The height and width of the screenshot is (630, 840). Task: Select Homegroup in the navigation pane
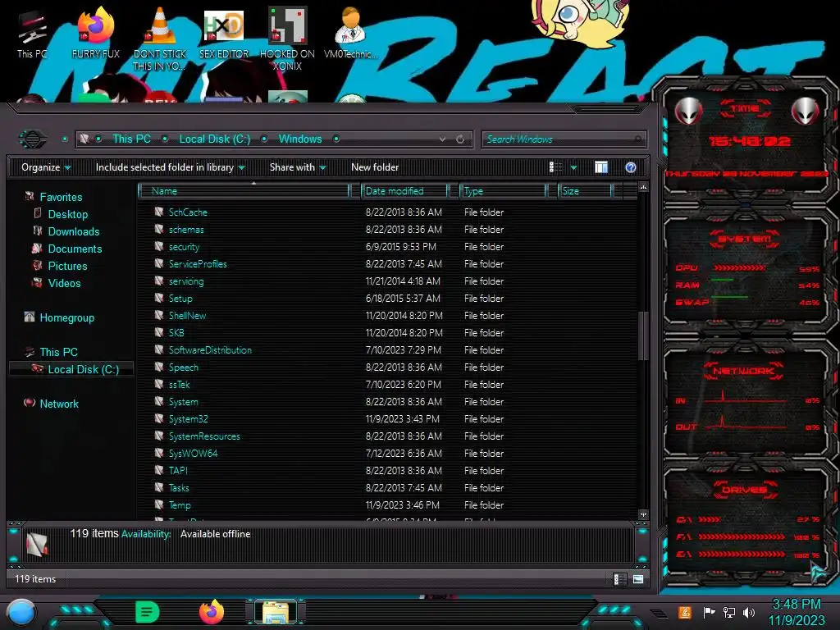tap(66, 317)
